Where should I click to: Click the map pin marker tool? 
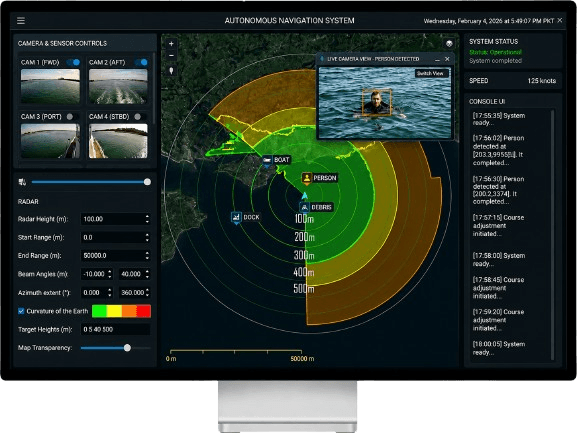(x=171, y=70)
